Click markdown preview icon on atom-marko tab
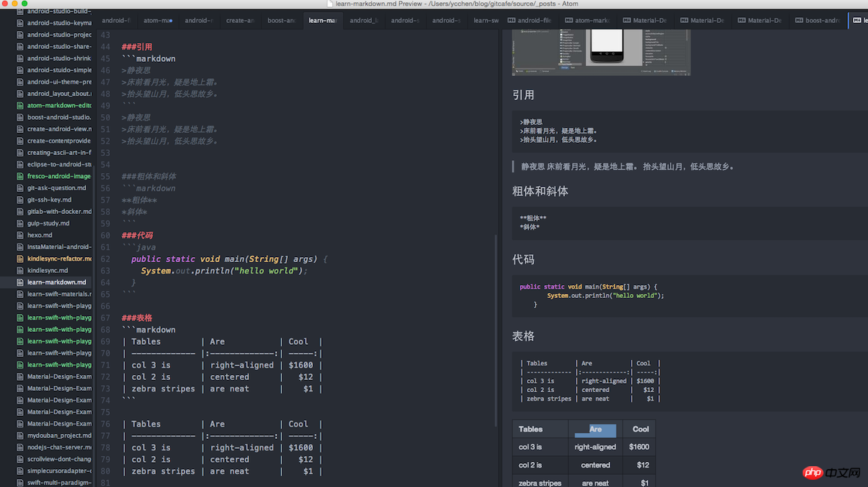Screen dimensions: 868x487 pos(569,21)
